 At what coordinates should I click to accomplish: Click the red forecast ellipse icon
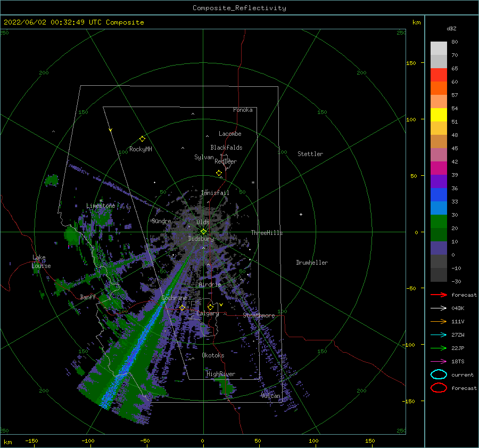coord(439,388)
